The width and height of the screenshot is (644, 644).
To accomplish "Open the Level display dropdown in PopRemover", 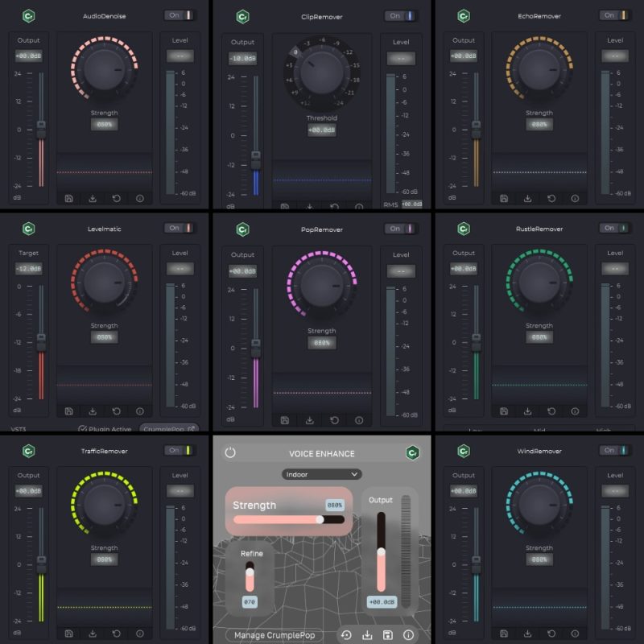I will [401, 270].
